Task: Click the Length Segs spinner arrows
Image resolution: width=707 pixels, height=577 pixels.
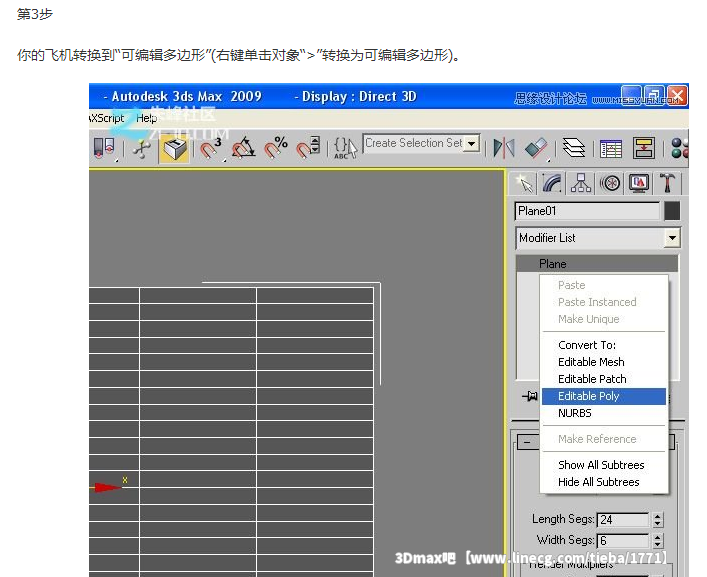Action: coord(658,520)
